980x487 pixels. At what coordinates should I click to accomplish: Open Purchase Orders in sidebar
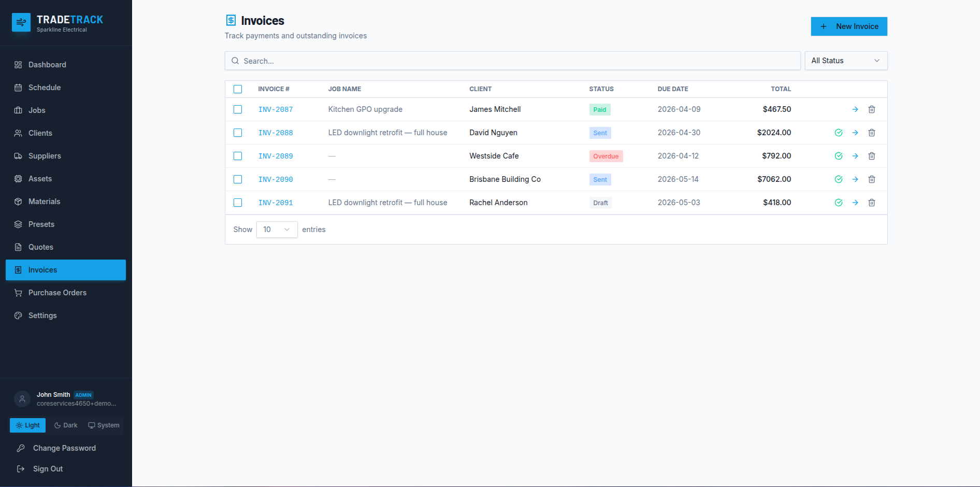click(66, 293)
